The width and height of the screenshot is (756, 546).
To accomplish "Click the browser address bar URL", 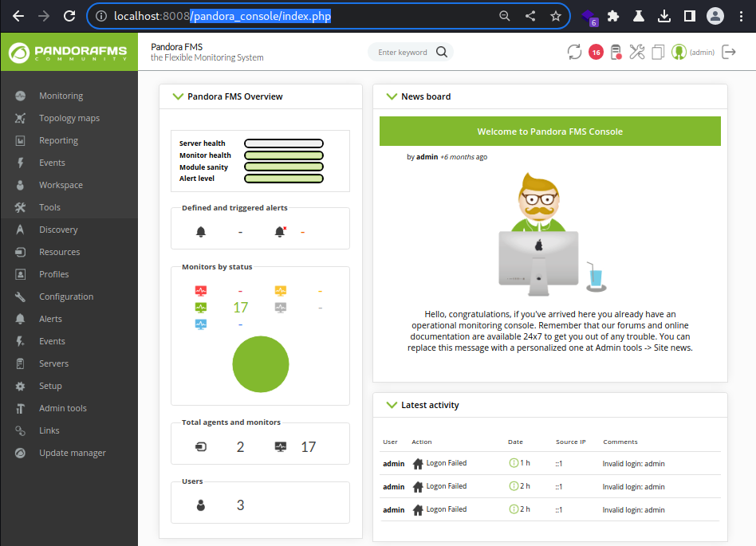I will 222,16.
